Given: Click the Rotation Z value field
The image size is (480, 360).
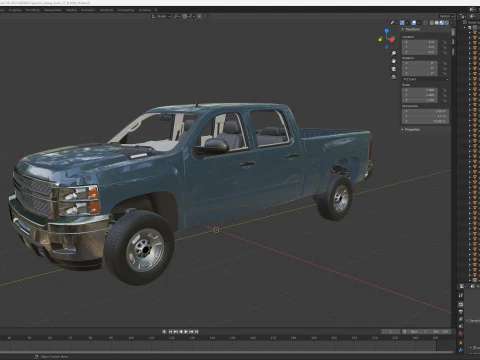Looking at the screenshot, I should [420, 73].
